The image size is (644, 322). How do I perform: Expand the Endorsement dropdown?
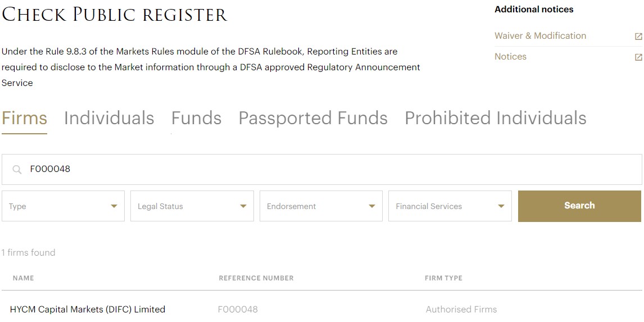(321, 206)
